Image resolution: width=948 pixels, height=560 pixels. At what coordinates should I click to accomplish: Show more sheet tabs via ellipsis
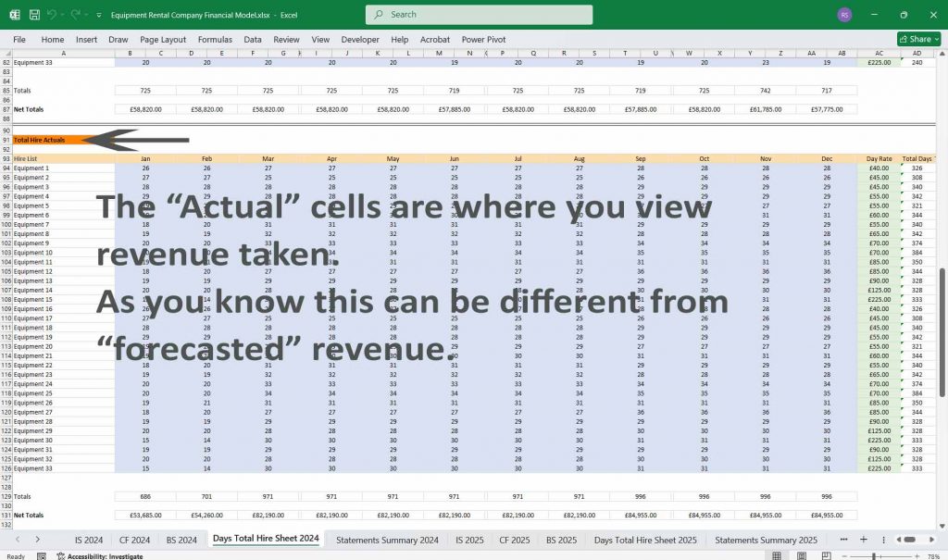[x=842, y=540]
